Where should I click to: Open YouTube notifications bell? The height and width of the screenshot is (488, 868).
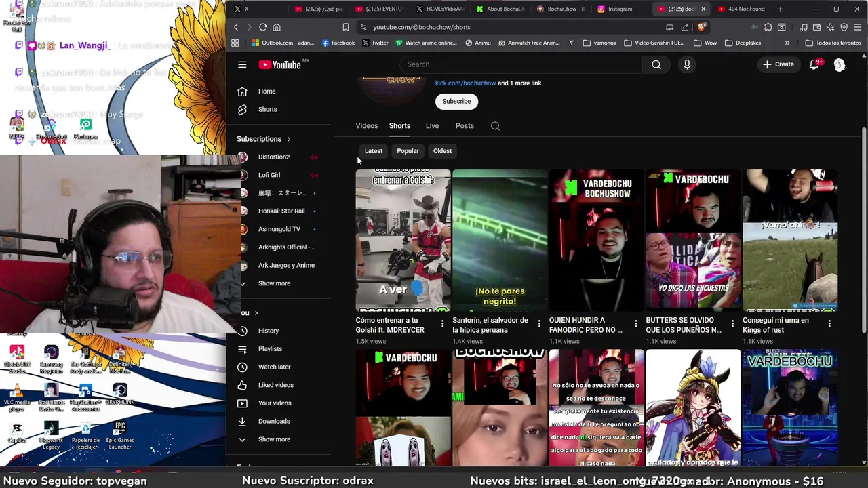point(814,64)
